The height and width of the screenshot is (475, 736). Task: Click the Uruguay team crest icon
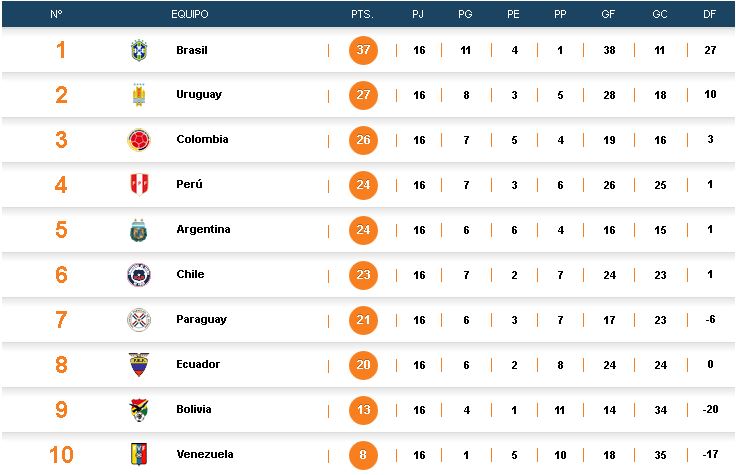pos(138,95)
